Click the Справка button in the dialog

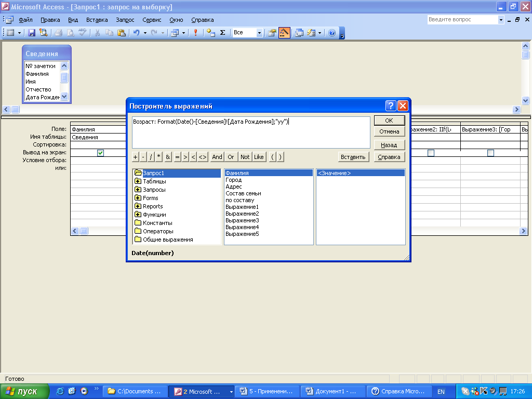click(x=389, y=157)
